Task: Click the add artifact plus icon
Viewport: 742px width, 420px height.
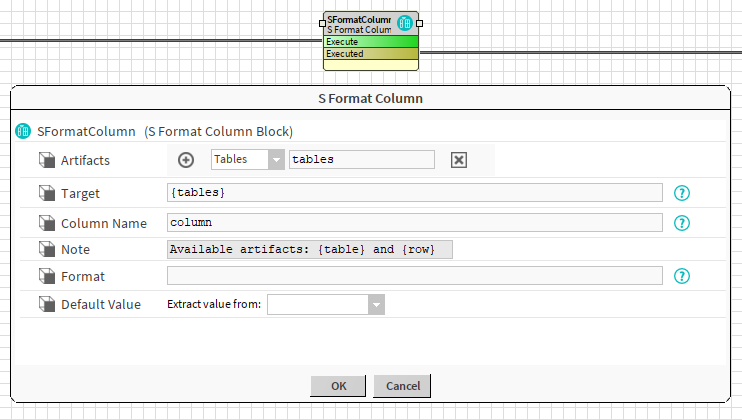Action: point(186,160)
